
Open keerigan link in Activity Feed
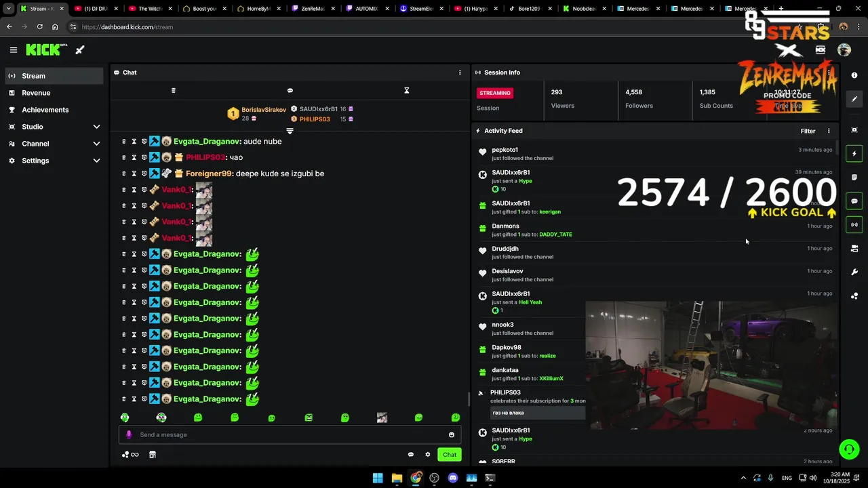tap(550, 211)
